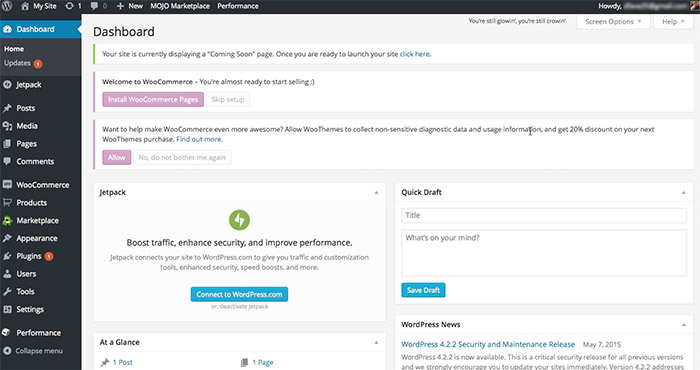The image size is (700, 370).
Task: Click the Comments bubble icon in sidebar
Action: coord(7,161)
